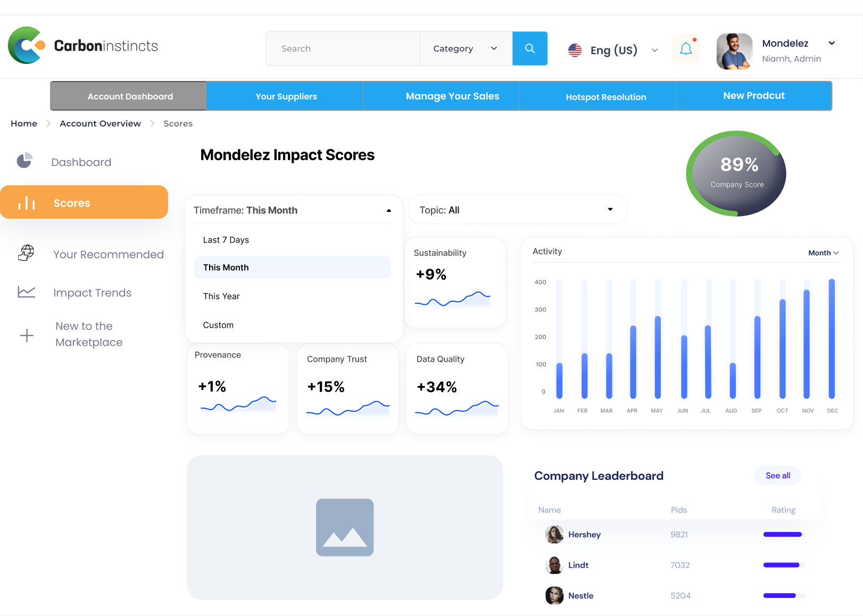Collapse the Timeframe dropdown
The height and width of the screenshot is (616, 863).
[x=389, y=211]
